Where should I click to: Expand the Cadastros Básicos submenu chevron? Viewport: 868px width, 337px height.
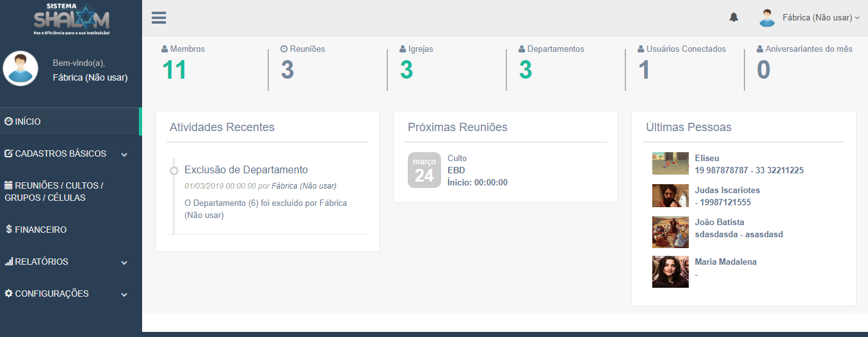coord(124,154)
